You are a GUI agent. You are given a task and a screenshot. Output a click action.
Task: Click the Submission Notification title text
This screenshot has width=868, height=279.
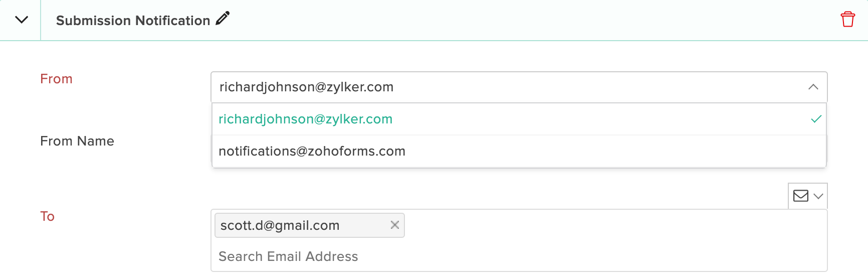tap(133, 21)
